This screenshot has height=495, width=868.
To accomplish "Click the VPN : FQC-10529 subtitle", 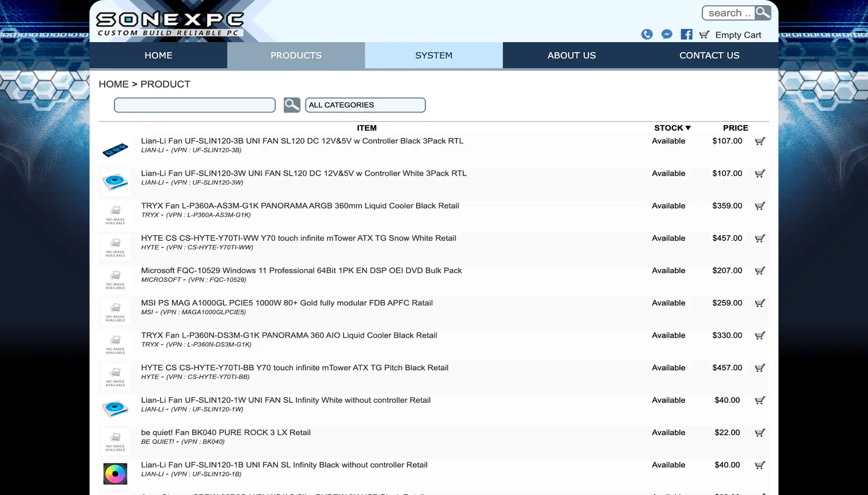I will pyautogui.click(x=217, y=279).
